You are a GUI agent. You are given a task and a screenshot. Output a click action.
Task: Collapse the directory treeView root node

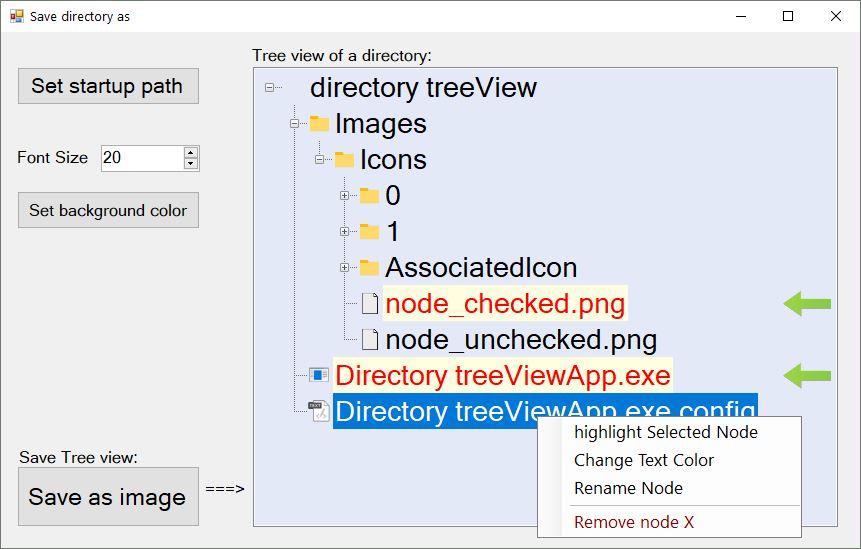click(x=269, y=88)
